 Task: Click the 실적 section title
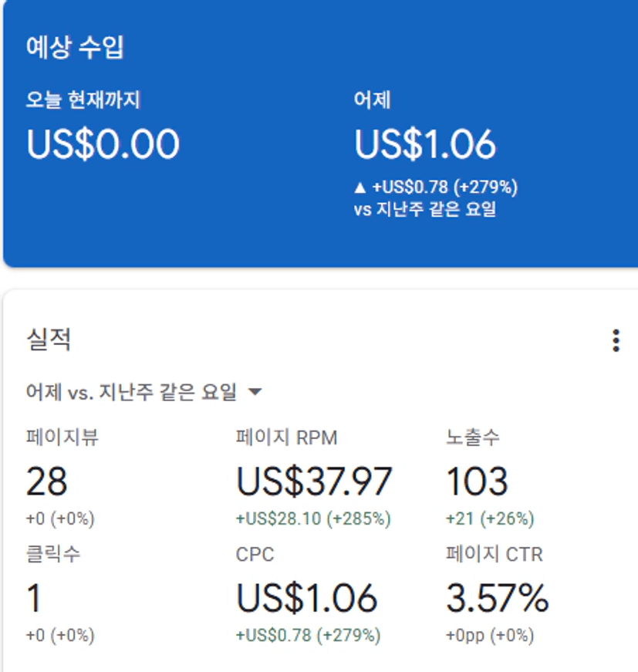tap(48, 339)
